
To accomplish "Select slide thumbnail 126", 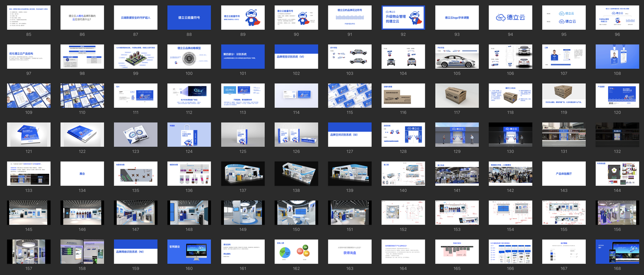I will (x=296, y=135).
